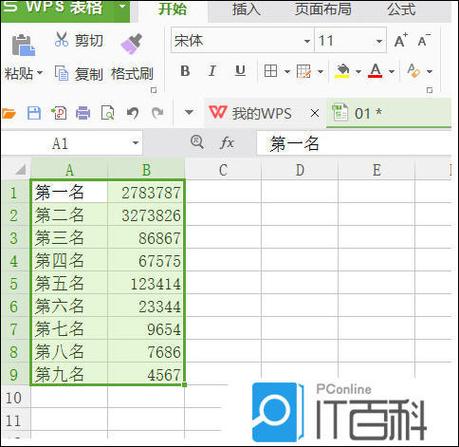Open the font color dropdown arrow

(x=392, y=71)
